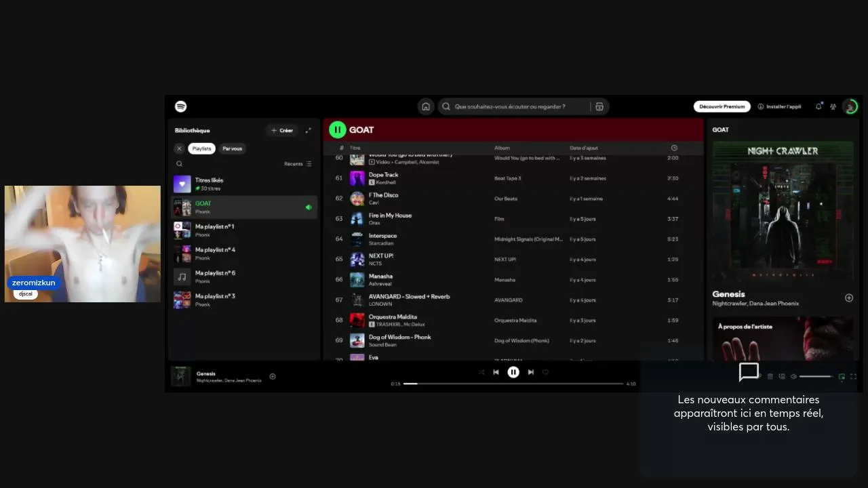Open Ma playlist n°1

[244, 230]
